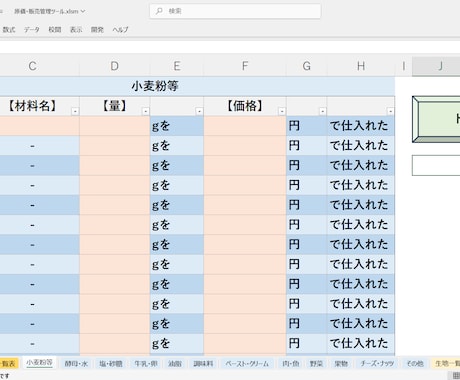460x380 pixels.
Task: Open filter dropdown in column H header
Action: tap(390, 111)
